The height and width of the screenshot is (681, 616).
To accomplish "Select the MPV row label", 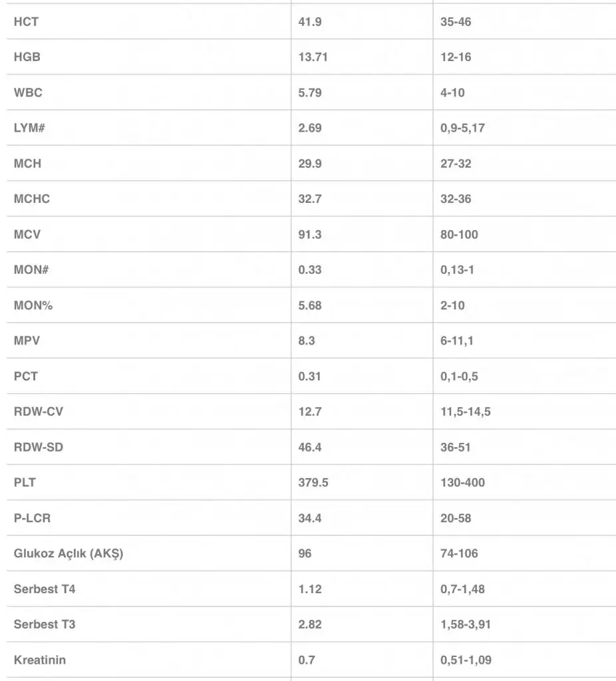I will [x=27, y=340].
